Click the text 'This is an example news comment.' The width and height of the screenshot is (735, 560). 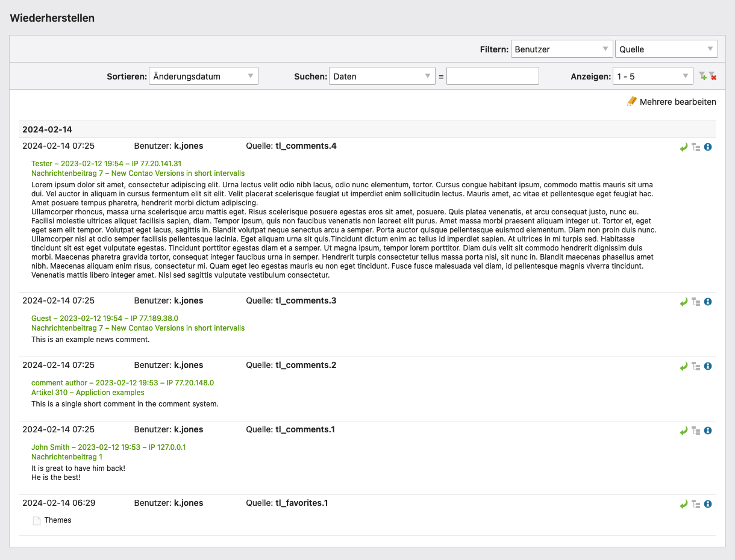pos(90,340)
